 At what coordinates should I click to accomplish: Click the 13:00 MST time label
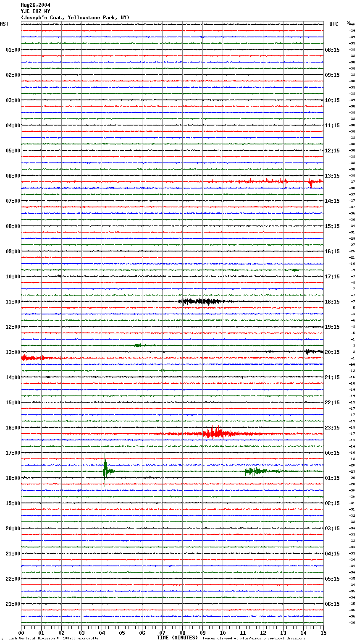[13, 352]
